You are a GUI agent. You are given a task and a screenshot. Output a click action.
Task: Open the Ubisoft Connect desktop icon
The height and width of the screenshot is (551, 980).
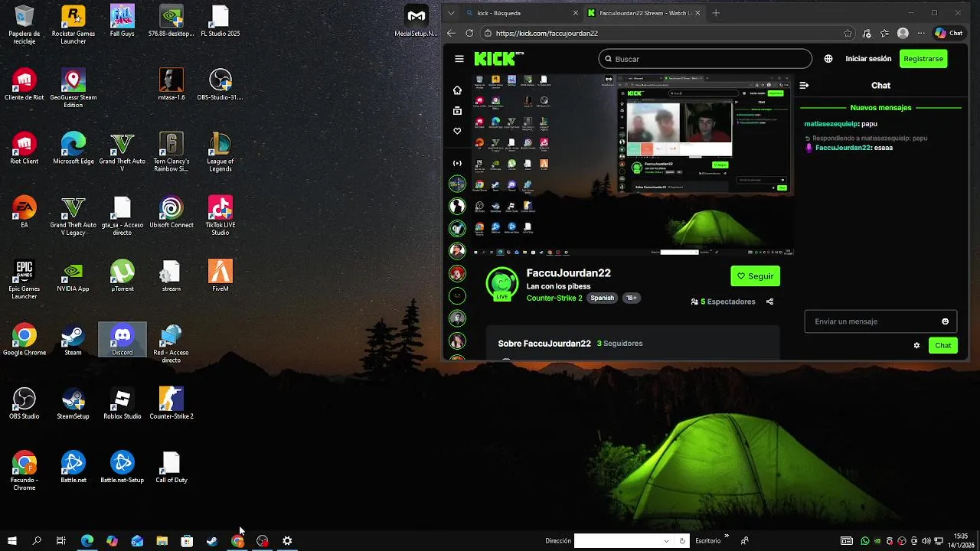171,211
